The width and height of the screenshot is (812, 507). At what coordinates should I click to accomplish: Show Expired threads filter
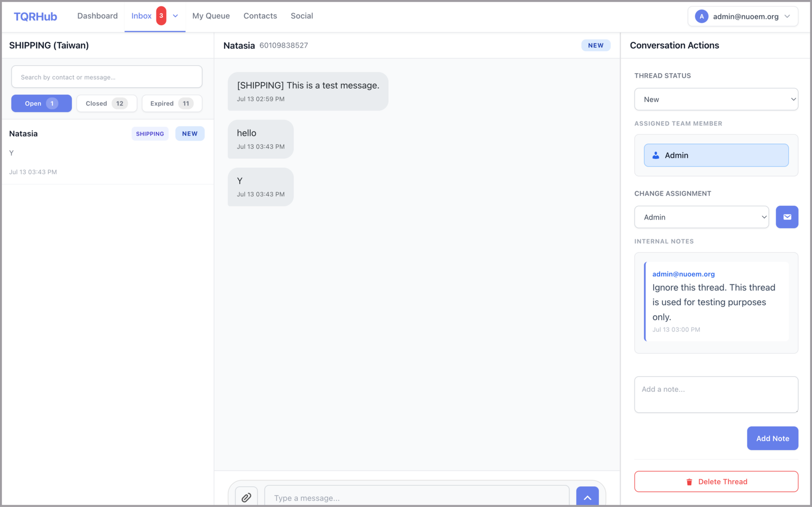pyautogui.click(x=172, y=104)
